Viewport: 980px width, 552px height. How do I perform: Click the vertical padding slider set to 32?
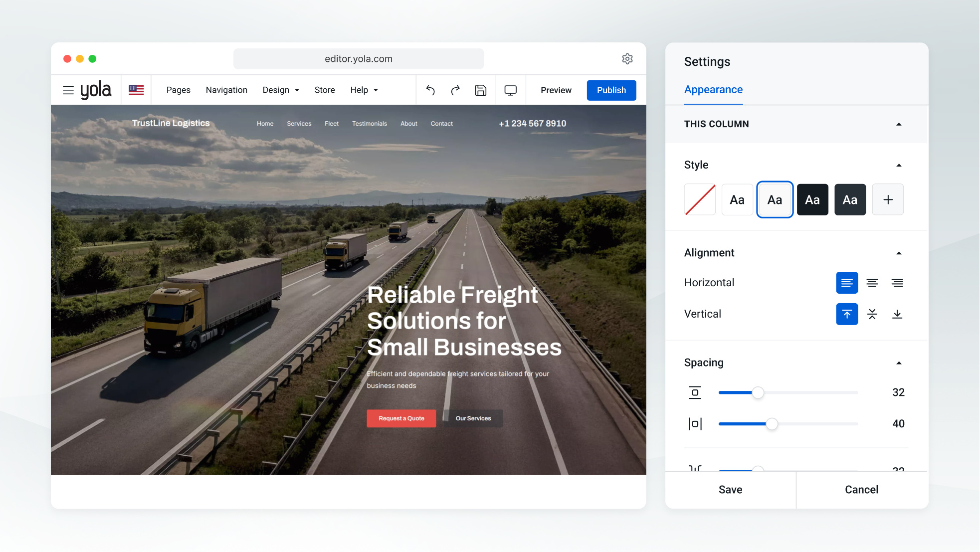pos(788,393)
